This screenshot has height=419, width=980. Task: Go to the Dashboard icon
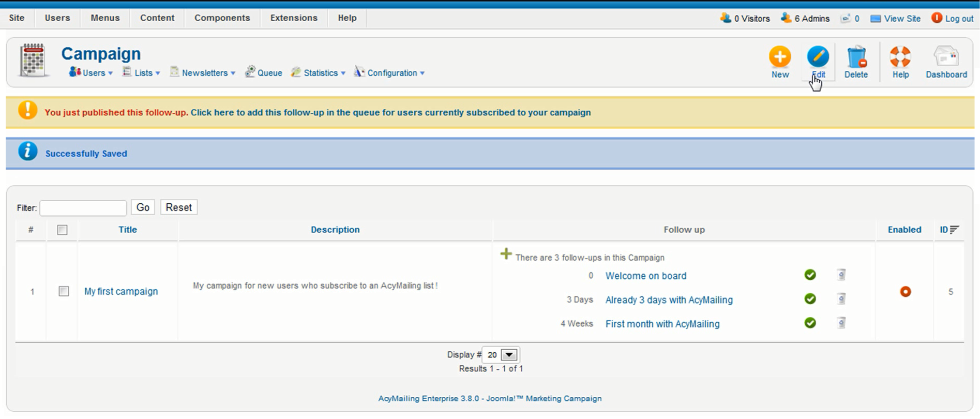tap(946, 57)
